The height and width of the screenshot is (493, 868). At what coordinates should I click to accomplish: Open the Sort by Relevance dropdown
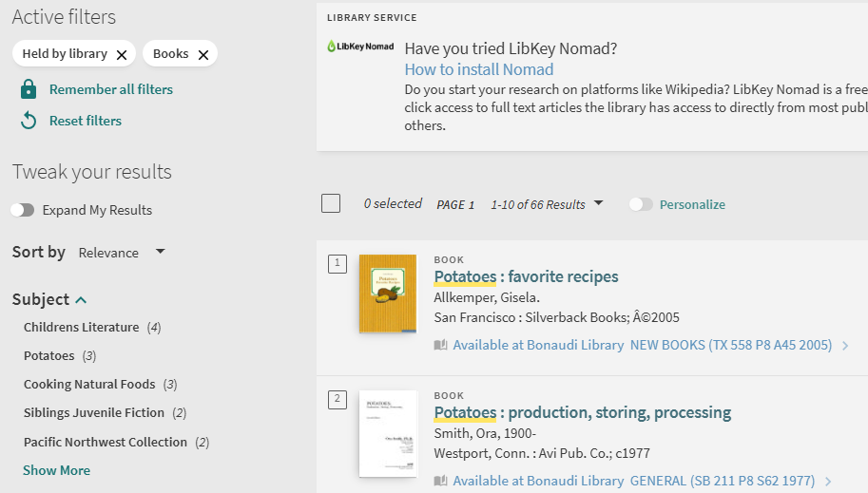[x=122, y=253]
